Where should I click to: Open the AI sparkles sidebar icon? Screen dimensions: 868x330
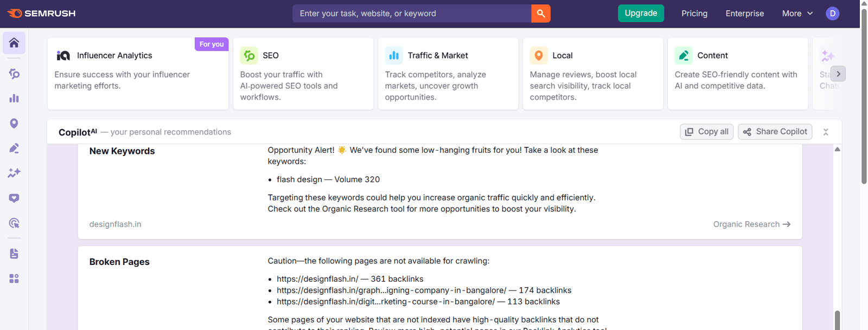tap(14, 173)
